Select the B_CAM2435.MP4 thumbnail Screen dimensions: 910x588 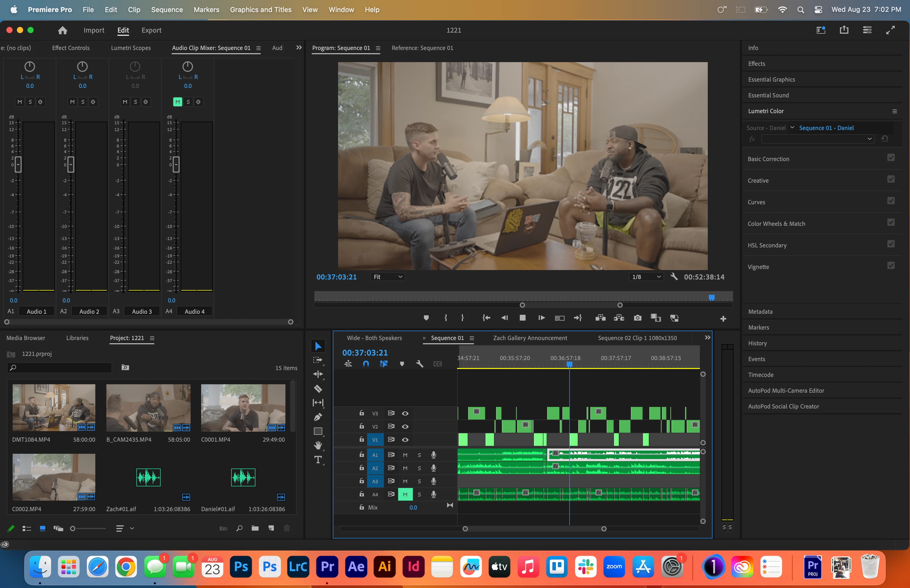[148, 408]
